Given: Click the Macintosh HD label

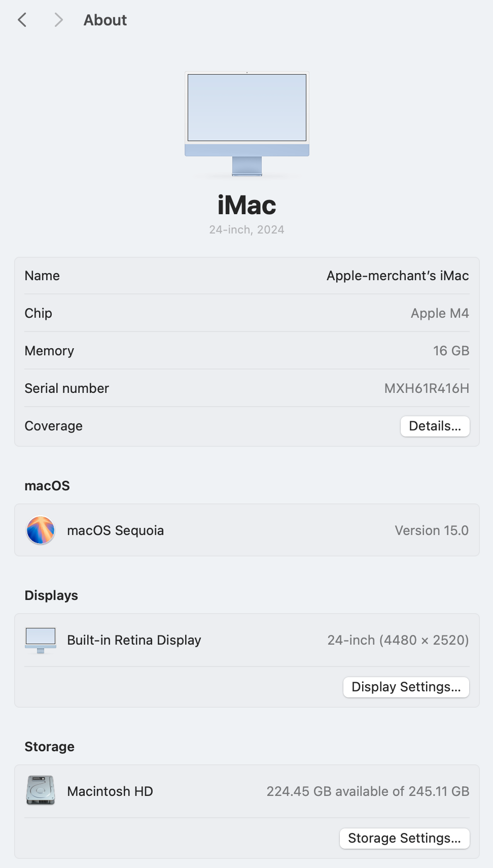Looking at the screenshot, I should [x=110, y=791].
